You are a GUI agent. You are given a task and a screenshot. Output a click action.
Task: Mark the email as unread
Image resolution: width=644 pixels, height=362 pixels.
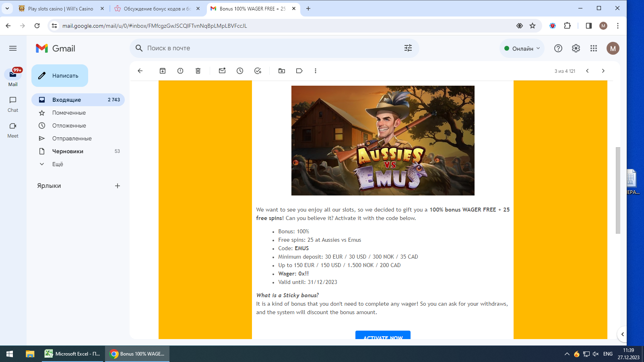(x=222, y=71)
